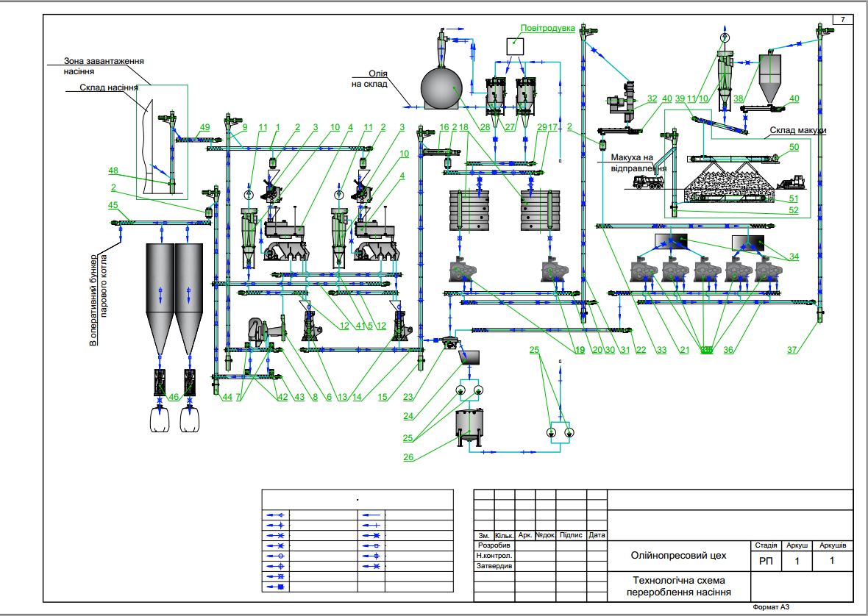The height and width of the screenshot is (616, 868).
Task: Click position number 27 callout
Action: (510, 127)
